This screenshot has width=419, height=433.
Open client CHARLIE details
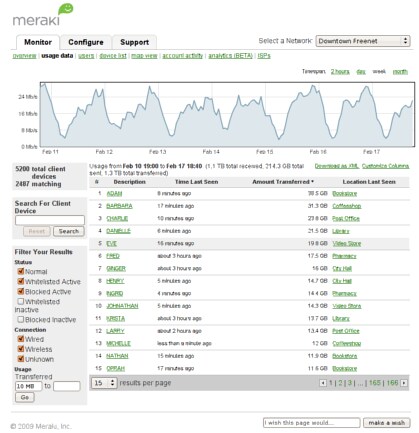[x=117, y=219]
